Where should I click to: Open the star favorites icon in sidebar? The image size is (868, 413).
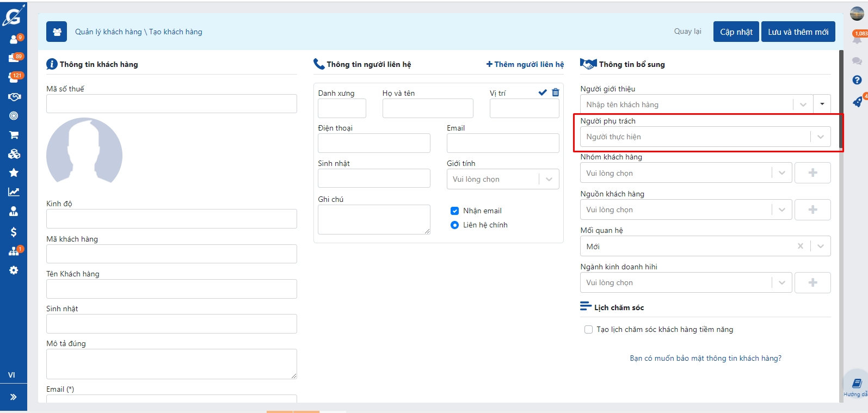click(x=14, y=172)
